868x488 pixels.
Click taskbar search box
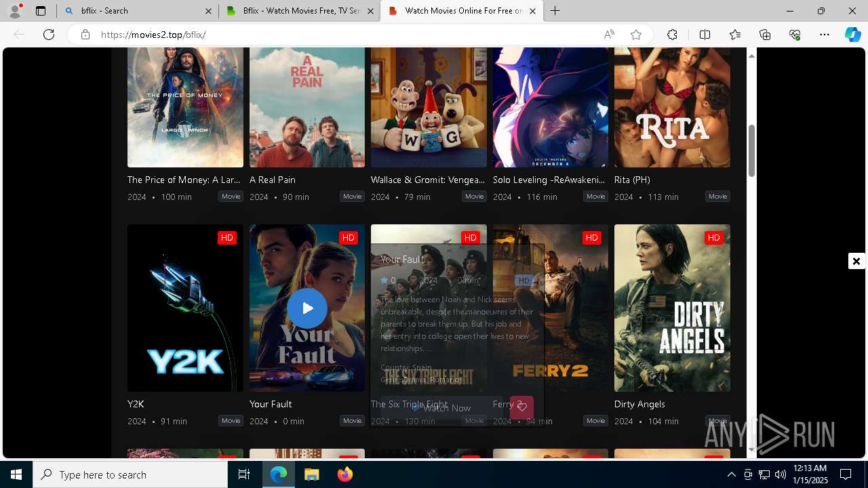pos(130,474)
